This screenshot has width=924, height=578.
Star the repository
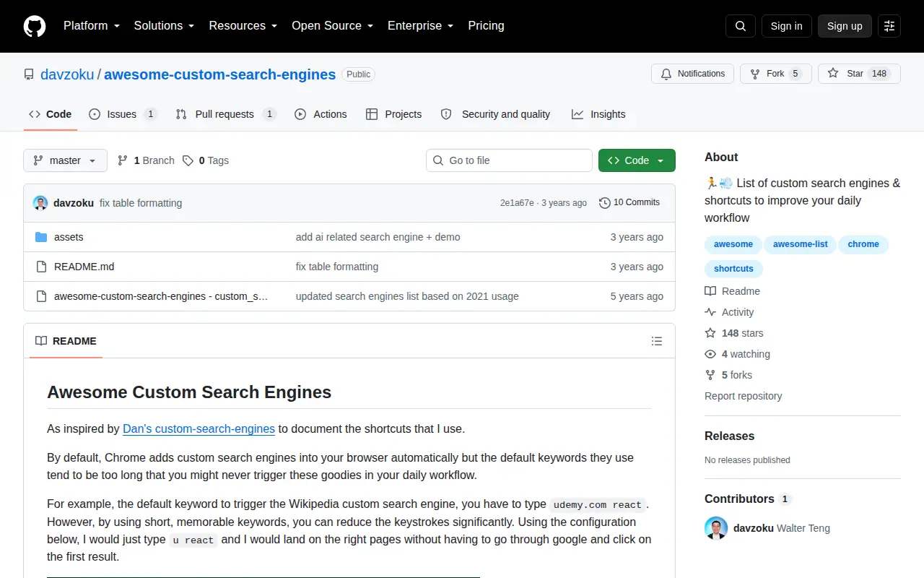coord(859,74)
